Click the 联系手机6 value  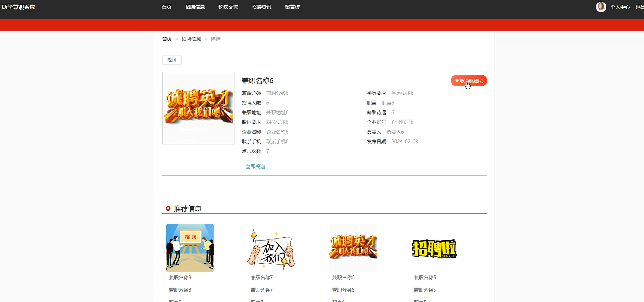click(x=277, y=142)
